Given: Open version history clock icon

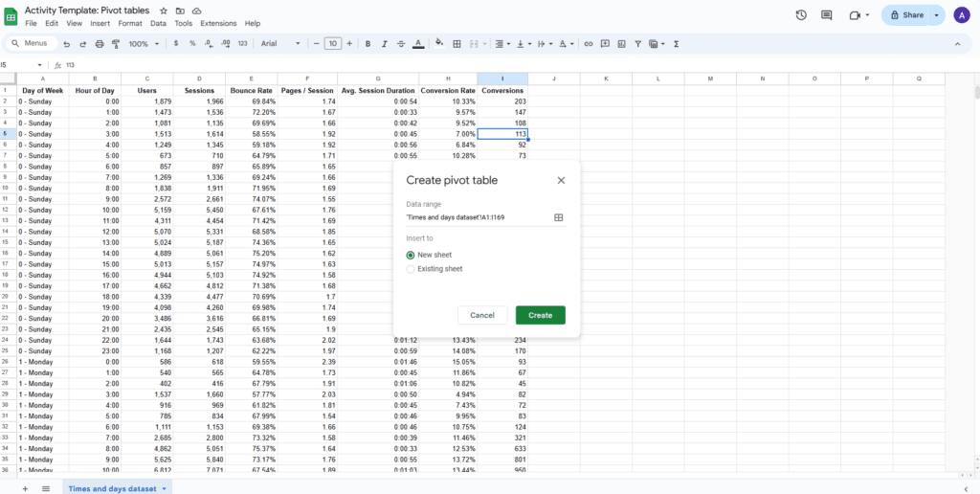Looking at the screenshot, I should pyautogui.click(x=801, y=15).
